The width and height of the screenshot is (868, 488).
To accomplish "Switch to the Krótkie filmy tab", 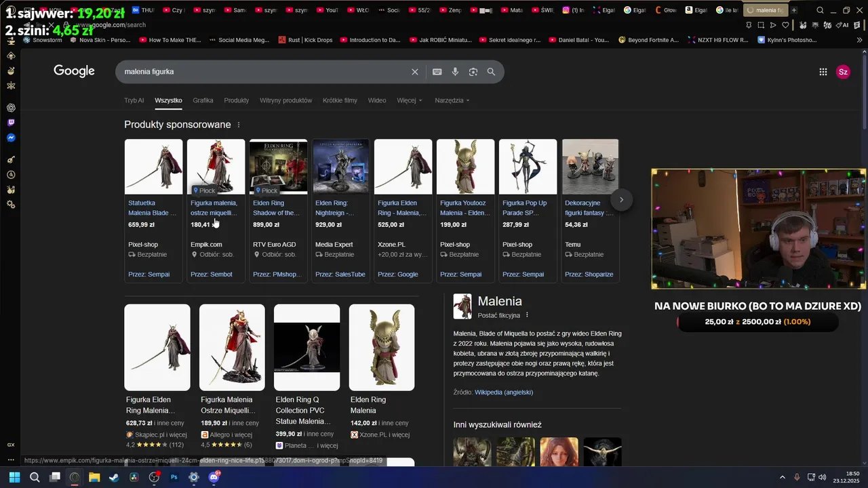I will 340,100.
